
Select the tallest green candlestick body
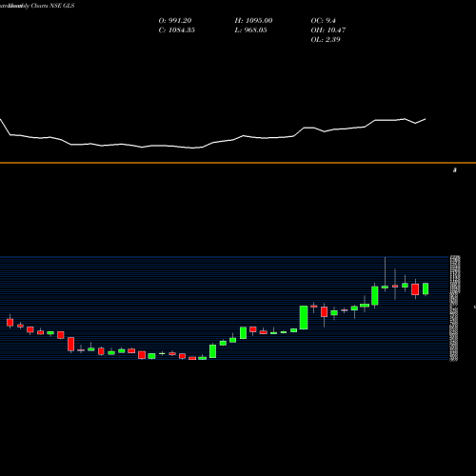click(x=304, y=317)
